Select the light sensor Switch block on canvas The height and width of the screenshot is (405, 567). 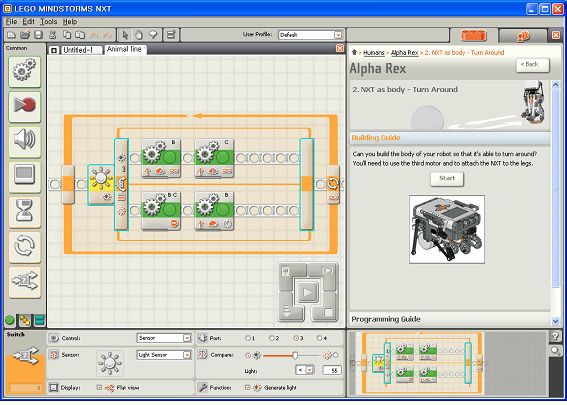coord(101,185)
